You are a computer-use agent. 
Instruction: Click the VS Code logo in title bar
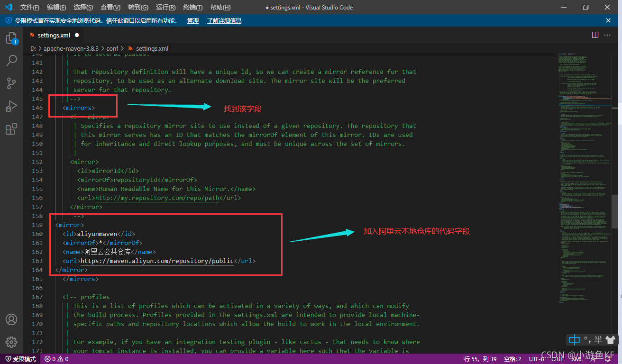[9, 7]
